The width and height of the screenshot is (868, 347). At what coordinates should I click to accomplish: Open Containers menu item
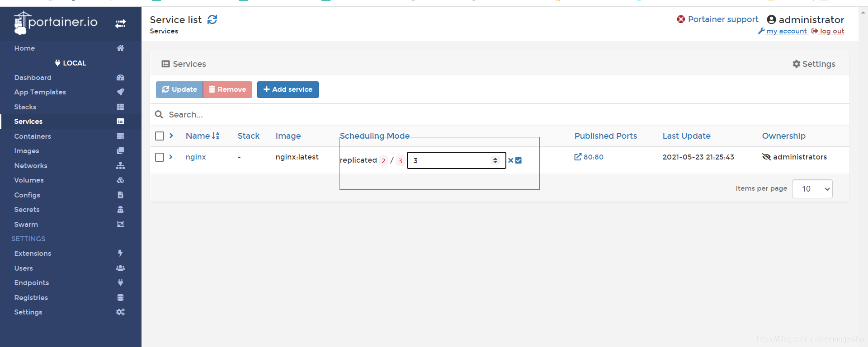[x=33, y=136]
